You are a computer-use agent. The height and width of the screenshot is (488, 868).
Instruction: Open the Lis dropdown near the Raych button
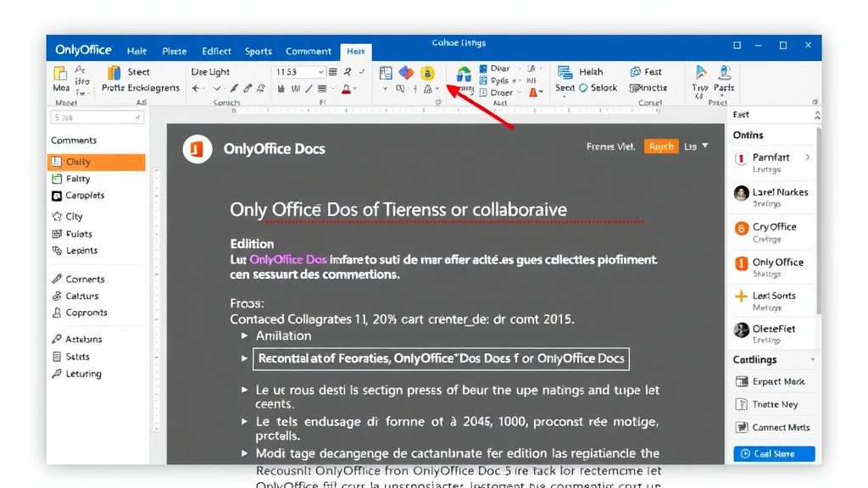coord(696,146)
